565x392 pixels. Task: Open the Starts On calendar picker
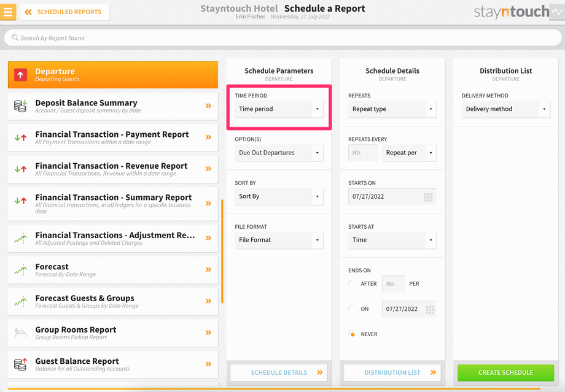pos(429,197)
